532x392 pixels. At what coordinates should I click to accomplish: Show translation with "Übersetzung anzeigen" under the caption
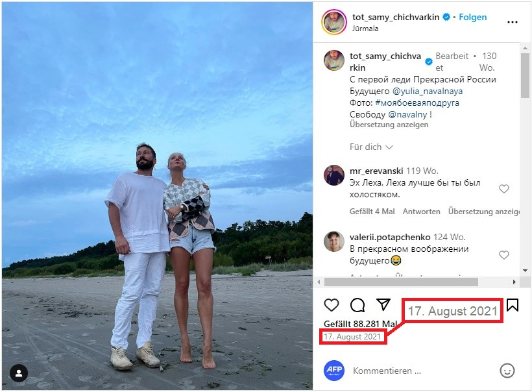[x=389, y=125]
